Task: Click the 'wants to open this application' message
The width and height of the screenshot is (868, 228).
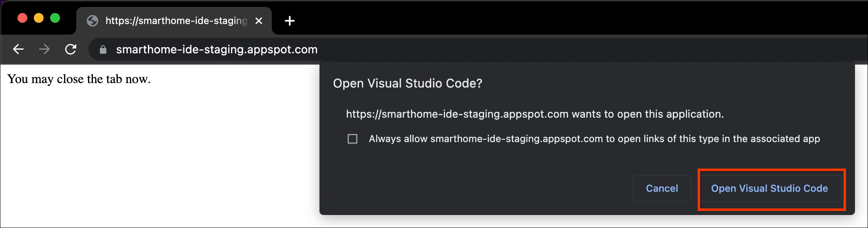Action: click(x=535, y=114)
